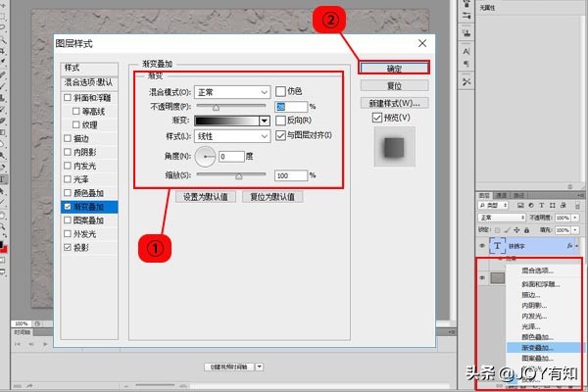
Task: Open the layer filter 类型 dropdown
Action: pyautogui.click(x=493, y=205)
